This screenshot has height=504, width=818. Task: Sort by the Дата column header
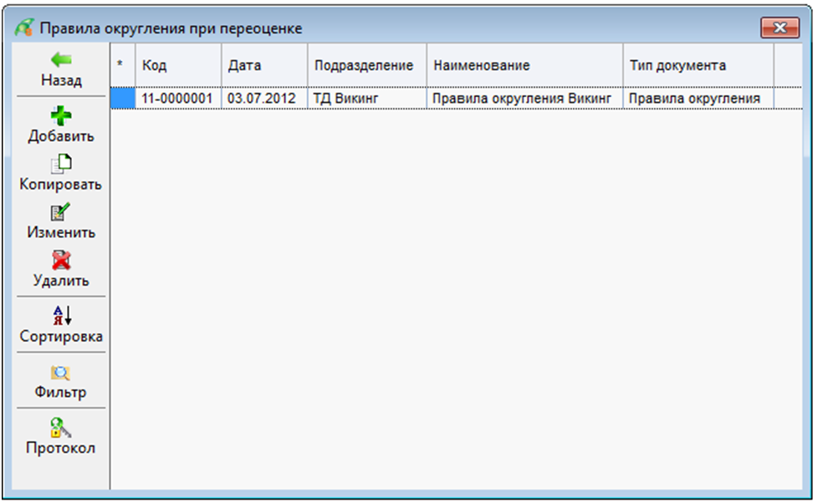click(x=263, y=65)
